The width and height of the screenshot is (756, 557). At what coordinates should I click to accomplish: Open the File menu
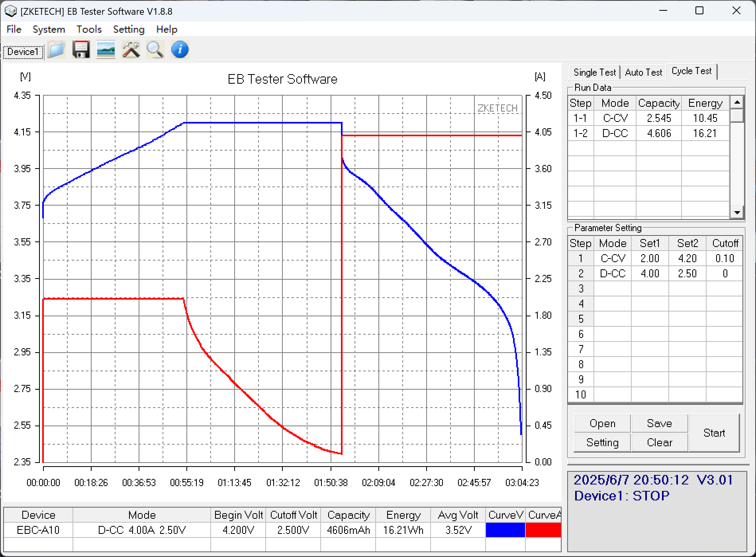pos(14,29)
